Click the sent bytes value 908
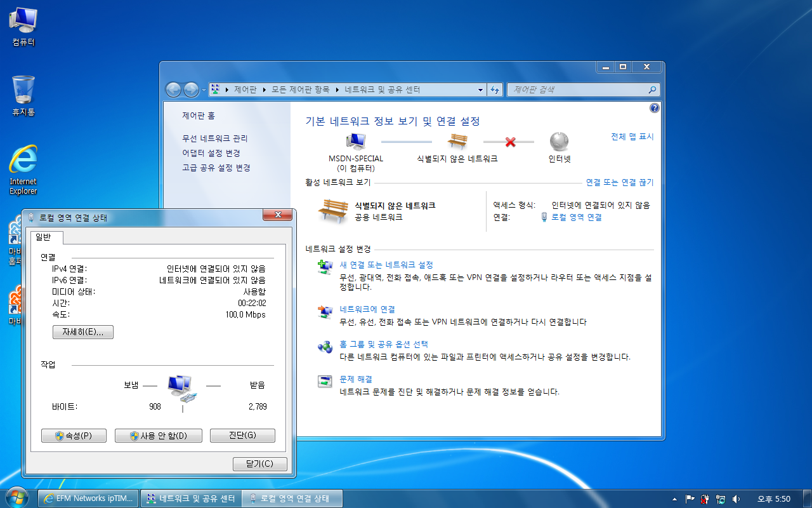Screen dimensions: 812x508 pos(155,406)
